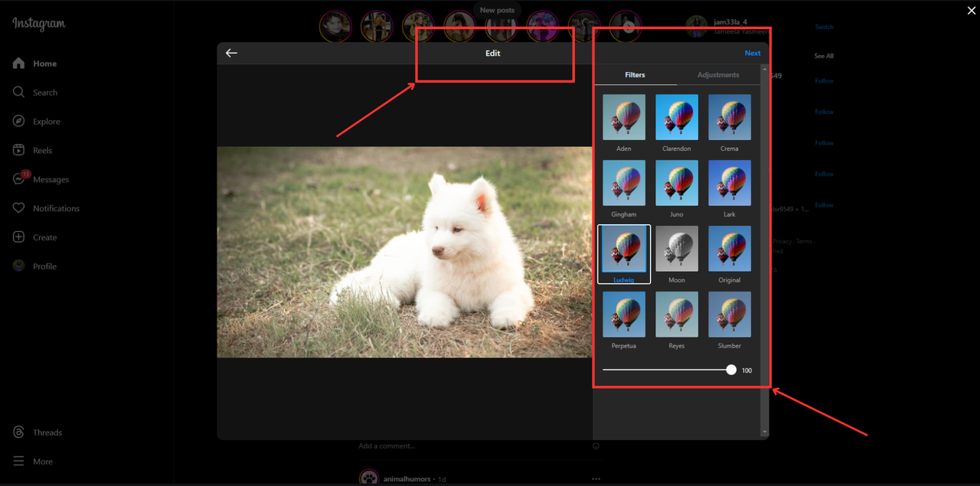
Task: Open the animalhumors post options dots
Action: [x=596, y=479]
